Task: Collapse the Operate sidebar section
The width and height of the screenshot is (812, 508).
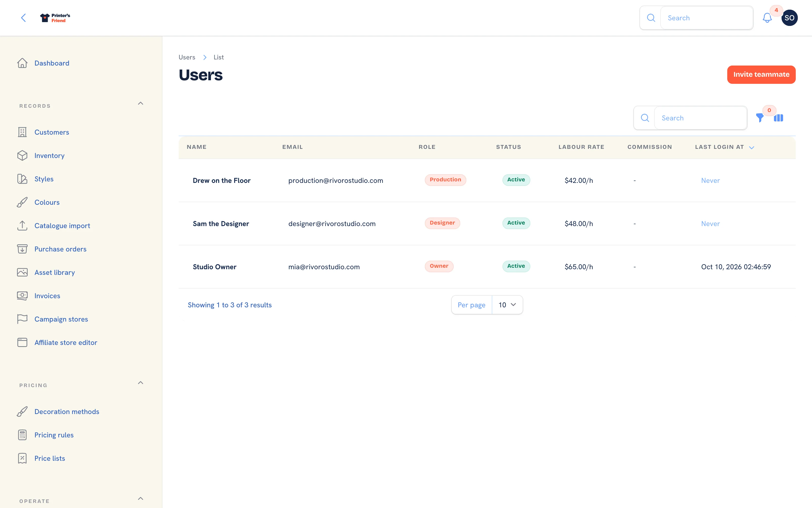Action: 141,499
